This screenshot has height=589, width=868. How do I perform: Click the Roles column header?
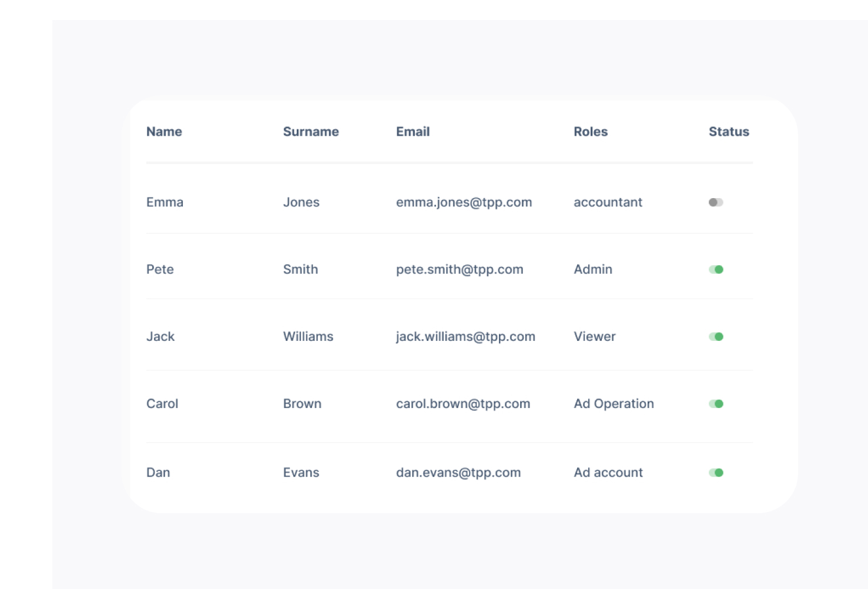(591, 132)
